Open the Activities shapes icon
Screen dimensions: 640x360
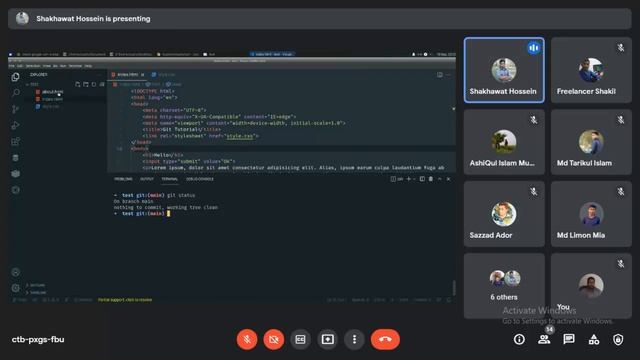tap(594, 339)
